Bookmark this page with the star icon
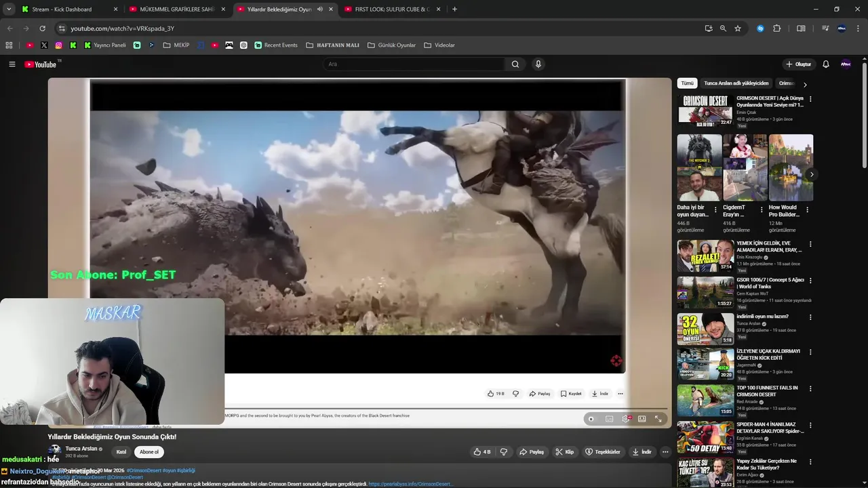The width and height of the screenshot is (868, 488). (x=738, y=28)
